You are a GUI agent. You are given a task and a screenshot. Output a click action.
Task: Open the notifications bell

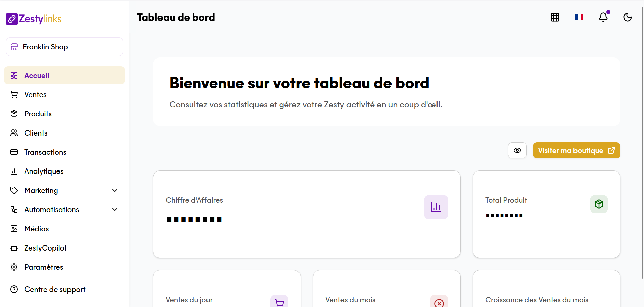[603, 17]
